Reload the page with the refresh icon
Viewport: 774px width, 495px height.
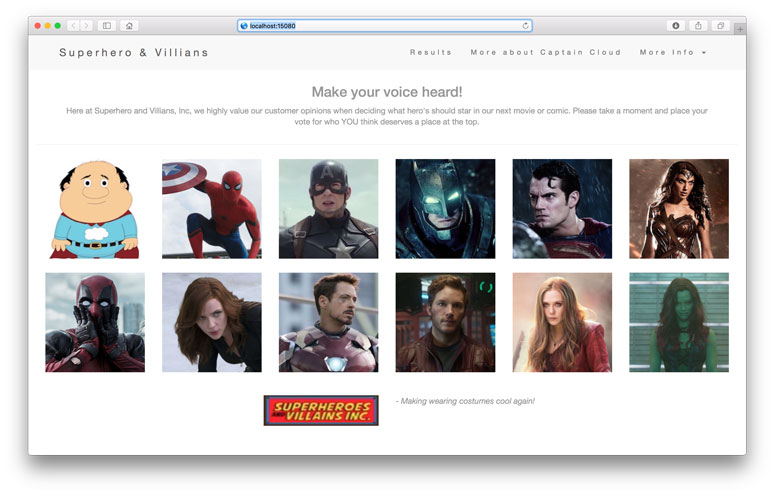point(525,26)
